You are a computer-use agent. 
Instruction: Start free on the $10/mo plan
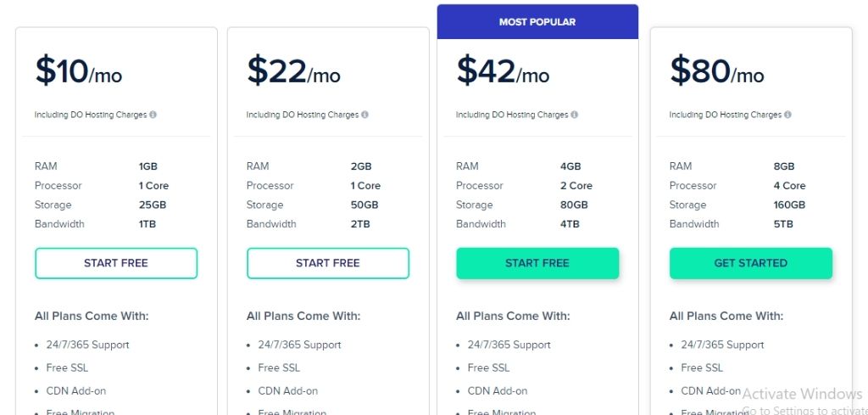click(116, 263)
